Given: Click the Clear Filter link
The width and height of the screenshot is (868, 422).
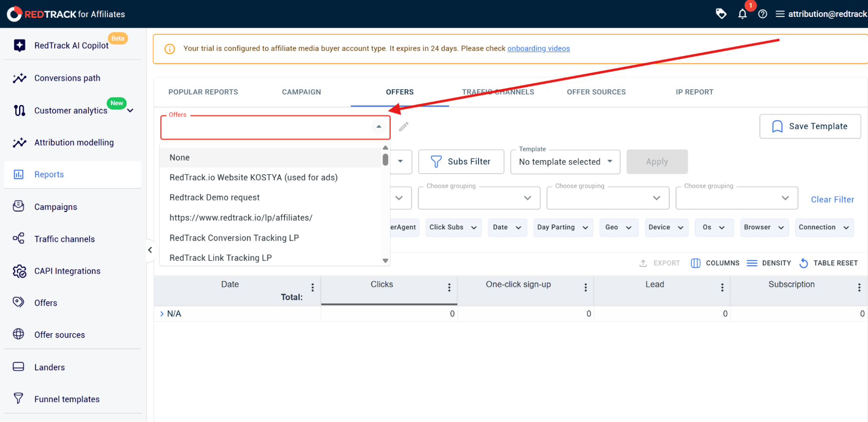Looking at the screenshot, I should (832, 200).
